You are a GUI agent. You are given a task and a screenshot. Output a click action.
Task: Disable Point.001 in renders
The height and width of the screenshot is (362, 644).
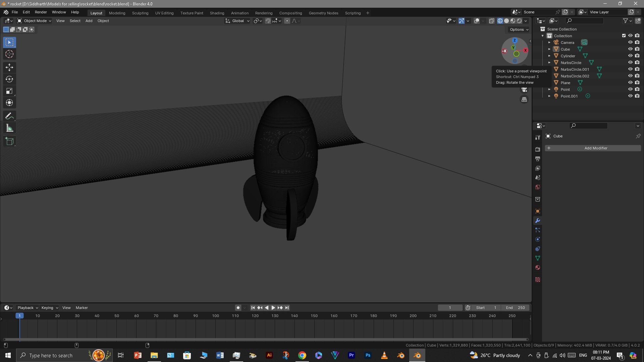(x=637, y=96)
